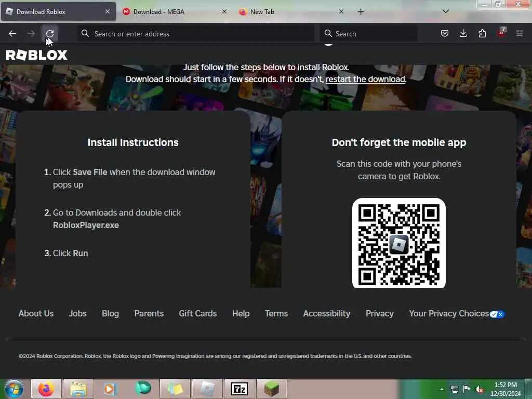Click the Roblox logo
This screenshot has height=399, width=532.
tap(37, 55)
